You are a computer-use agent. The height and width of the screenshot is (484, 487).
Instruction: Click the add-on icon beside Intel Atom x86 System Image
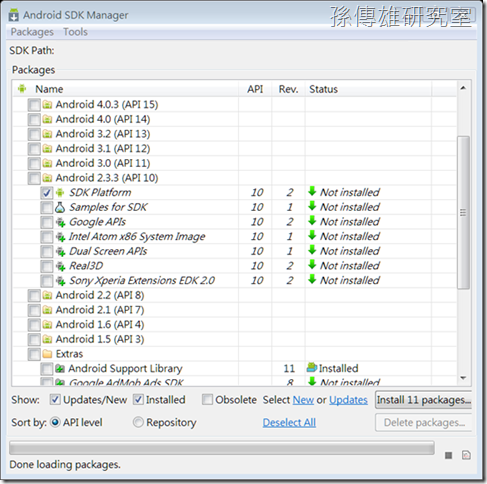[60, 237]
